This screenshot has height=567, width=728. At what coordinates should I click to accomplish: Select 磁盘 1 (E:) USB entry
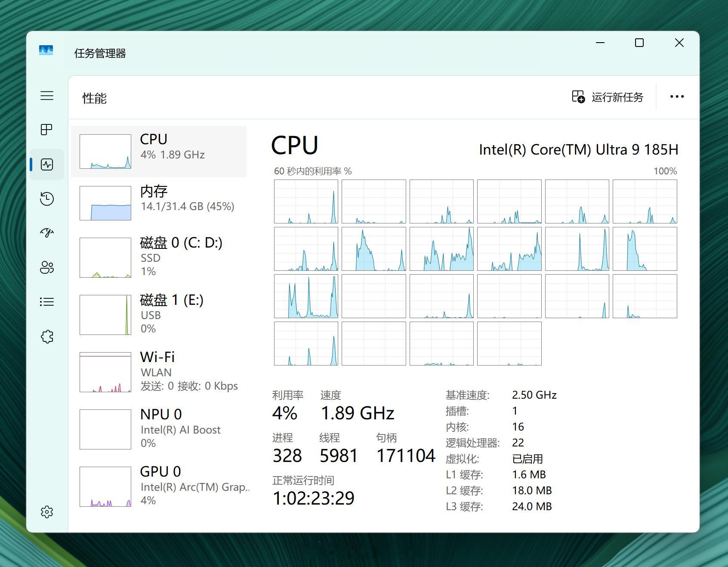click(x=159, y=314)
